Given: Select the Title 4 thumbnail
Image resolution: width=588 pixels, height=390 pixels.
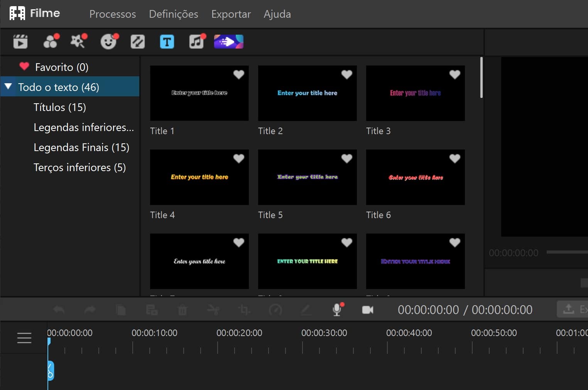Looking at the screenshot, I should click(199, 177).
